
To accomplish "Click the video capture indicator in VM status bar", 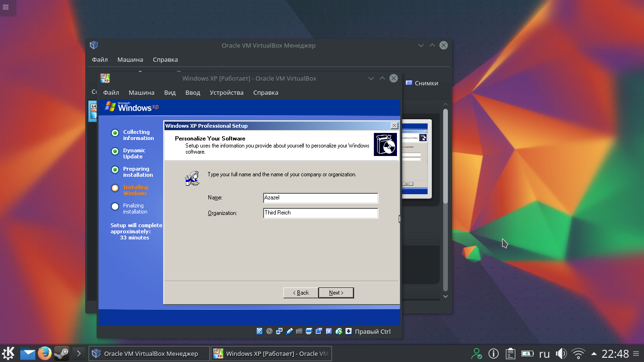I will [319, 331].
